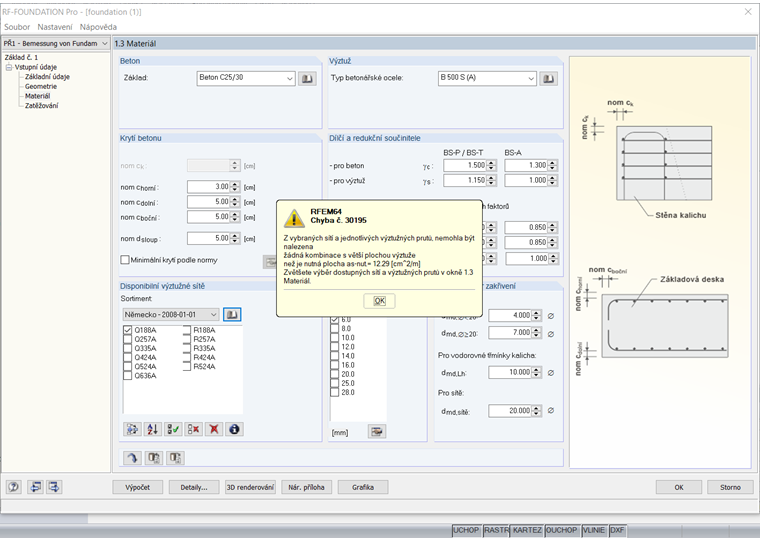Click the diameter symbol next to 20.000 field

click(x=551, y=411)
